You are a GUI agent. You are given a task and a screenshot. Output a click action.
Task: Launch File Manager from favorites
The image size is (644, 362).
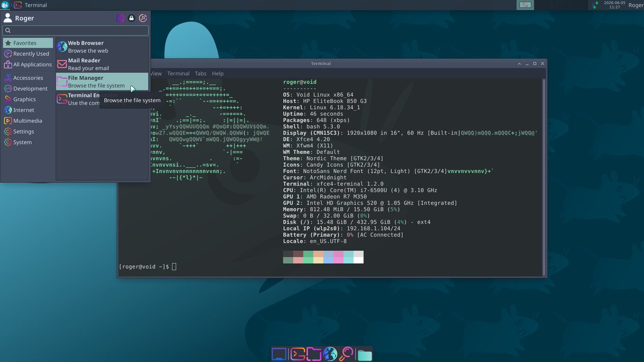click(x=102, y=82)
